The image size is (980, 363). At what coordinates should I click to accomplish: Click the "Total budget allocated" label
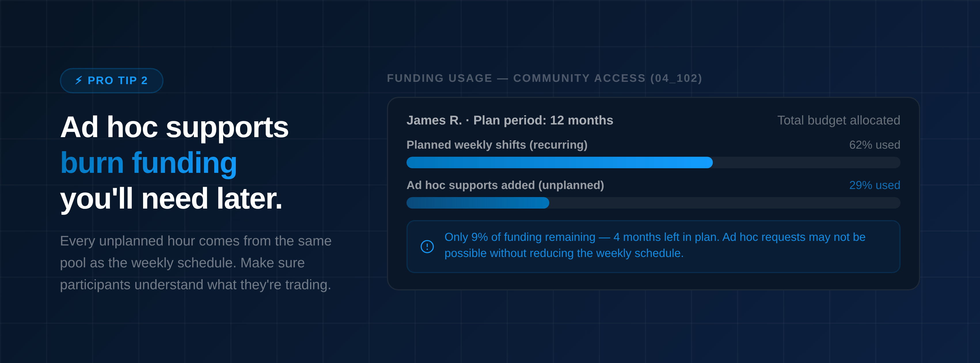pos(838,120)
